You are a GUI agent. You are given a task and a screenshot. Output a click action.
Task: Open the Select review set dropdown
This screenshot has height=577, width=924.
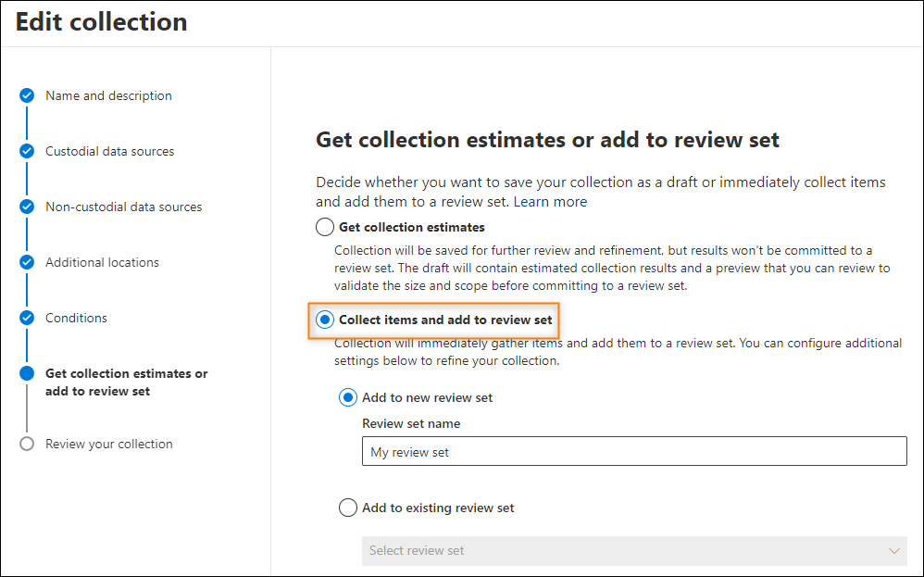pyautogui.click(x=634, y=550)
